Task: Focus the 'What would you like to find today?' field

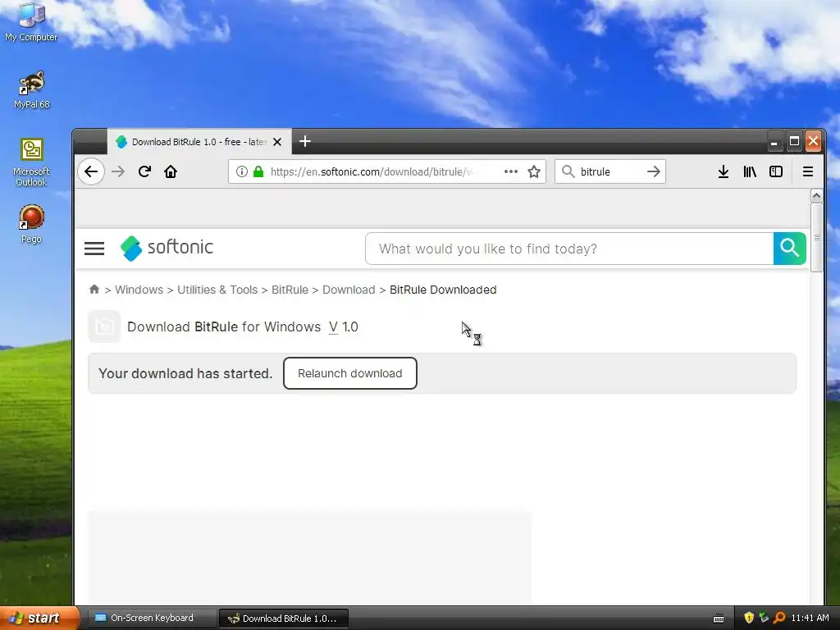Action: tap(569, 248)
